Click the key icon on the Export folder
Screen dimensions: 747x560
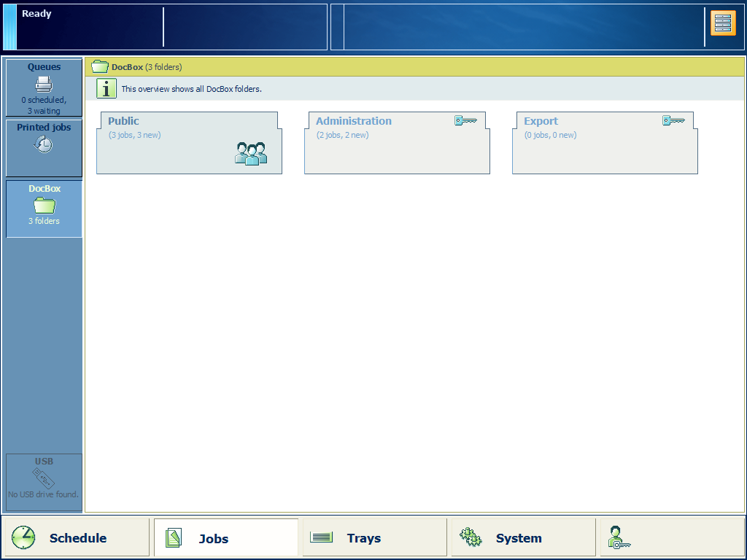coord(673,120)
